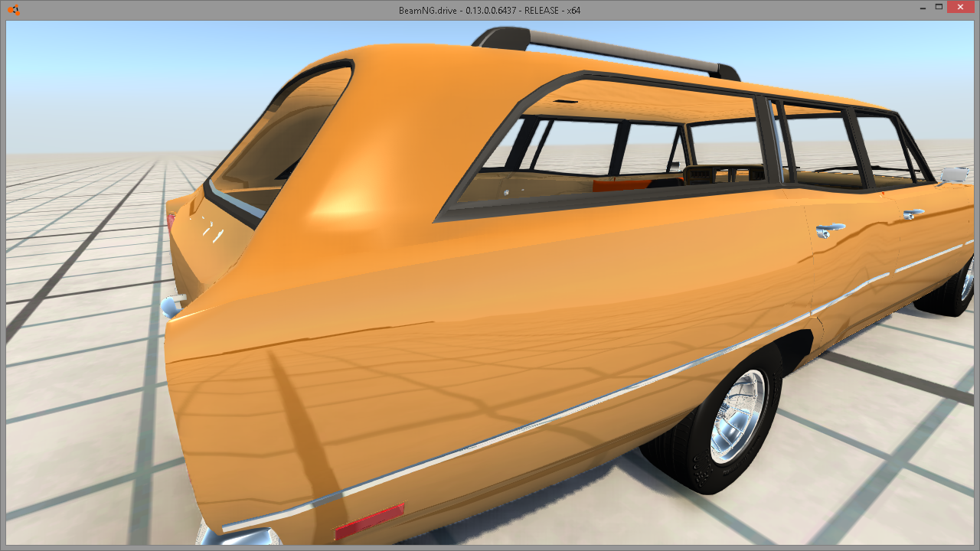The image size is (980, 551).
Task: Close the BeamNG.drive window
Action: click(x=960, y=7)
